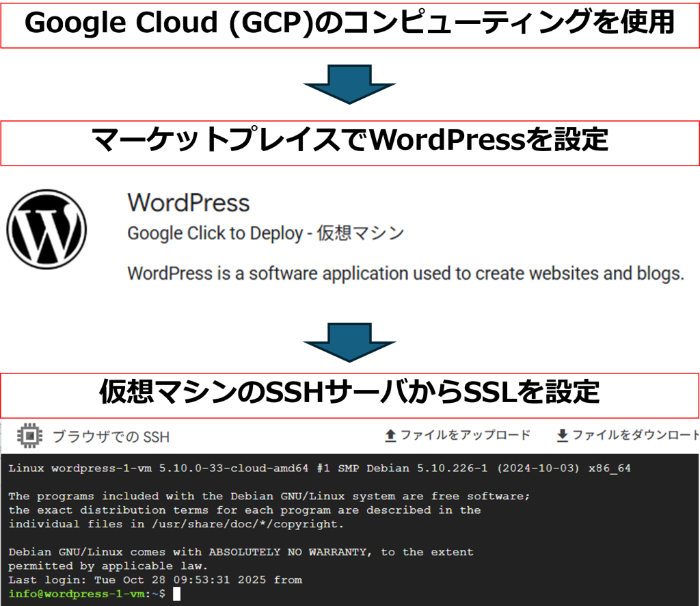Click the Linux wordpress-1-vm kernel version line
700x606 pixels.
tap(319, 469)
